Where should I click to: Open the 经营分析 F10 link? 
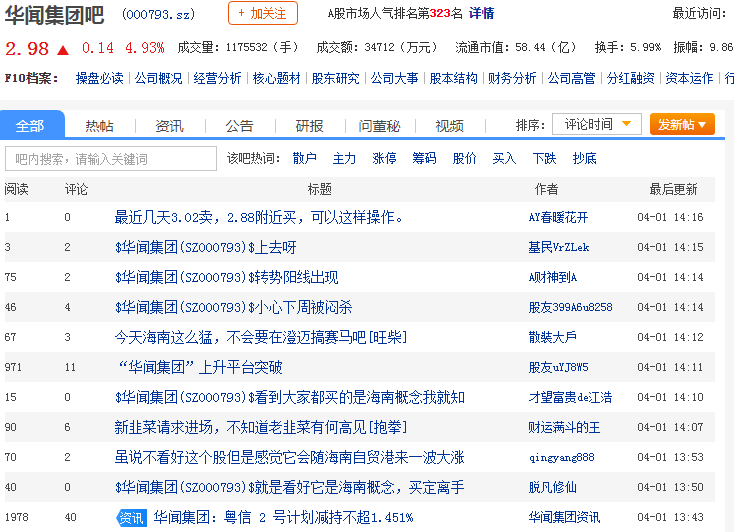point(217,78)
